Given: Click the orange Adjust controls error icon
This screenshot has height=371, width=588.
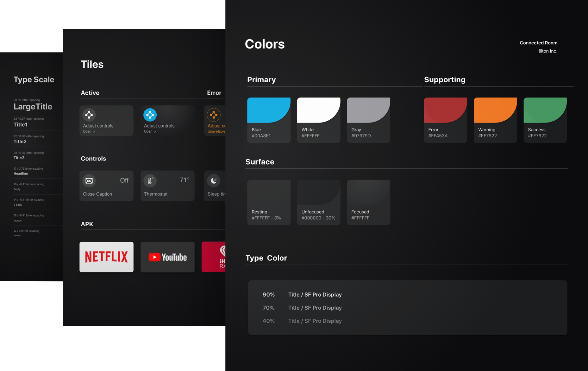Looking at the screenshot, I should pos(214,115).
